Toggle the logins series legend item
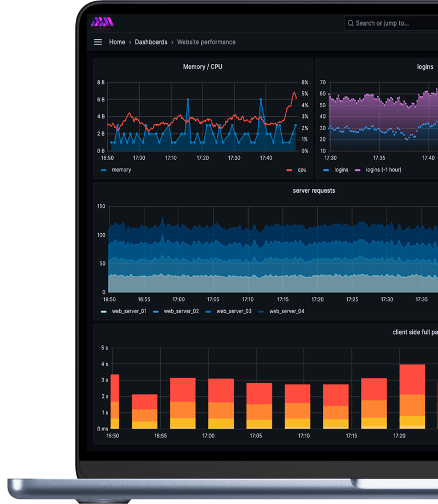This screenshot has height=504, width=438. click(x=341, y=170)
